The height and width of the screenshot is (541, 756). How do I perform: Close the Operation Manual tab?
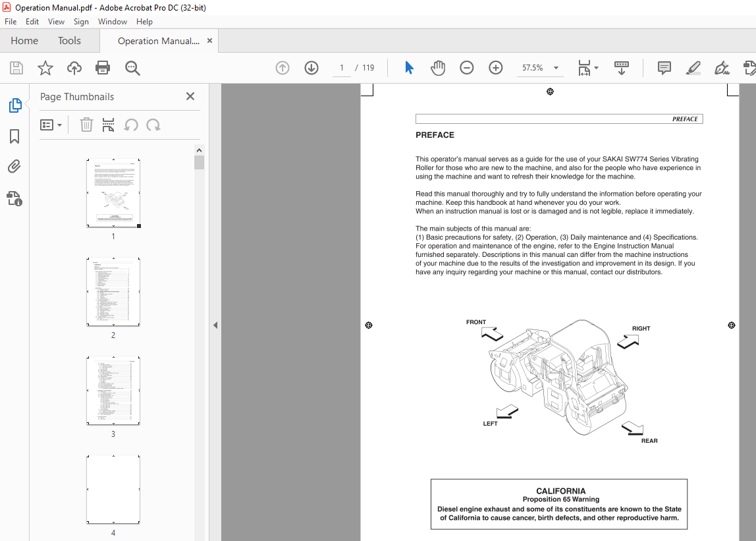(x=209, y=41)
